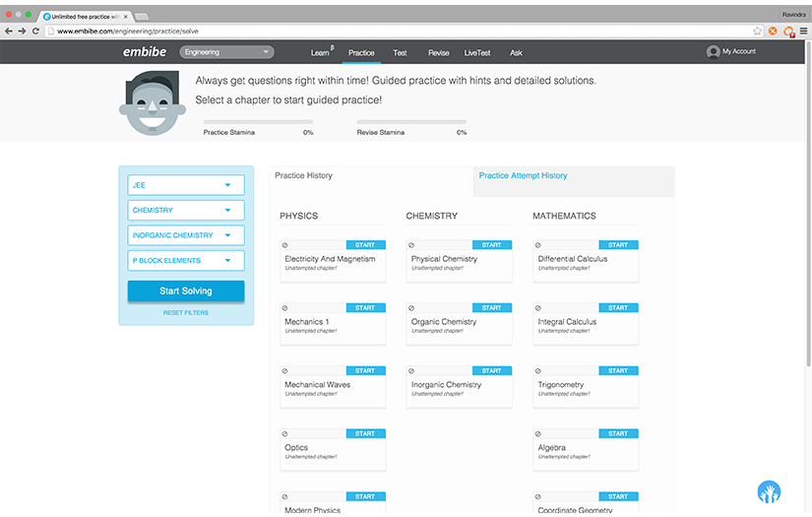Viewport: 812px width, 517px height.
Task: Click the unattempted icon on Differential Calculus card
Action: click(538, 245)
